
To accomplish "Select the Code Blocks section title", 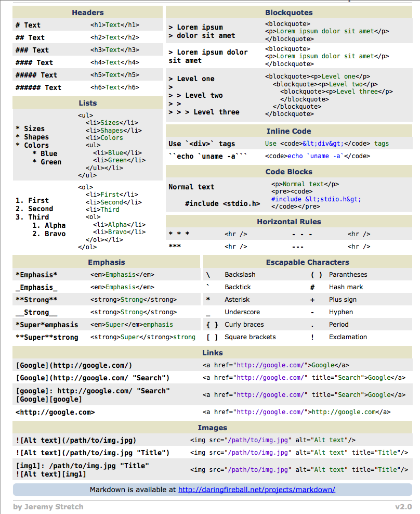I will coord(288,172).
